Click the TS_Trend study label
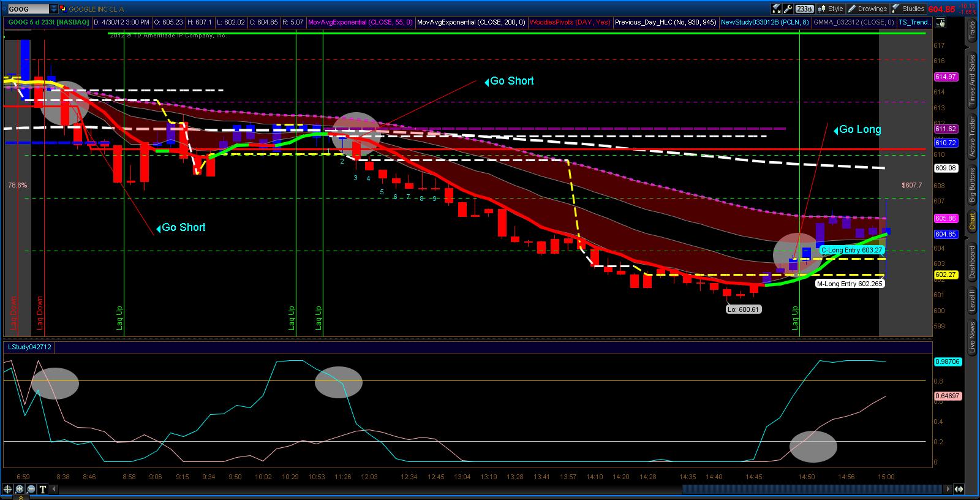 coord(914,22)
